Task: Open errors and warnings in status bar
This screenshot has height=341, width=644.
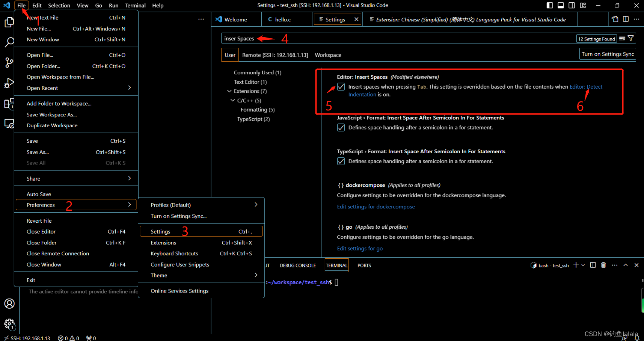Action: click(x=69, y=338)
